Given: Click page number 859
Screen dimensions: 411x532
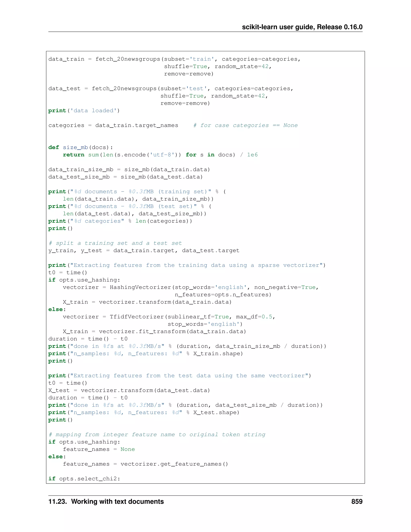Looking at the screenshot, I should click(x=357, y=501).
